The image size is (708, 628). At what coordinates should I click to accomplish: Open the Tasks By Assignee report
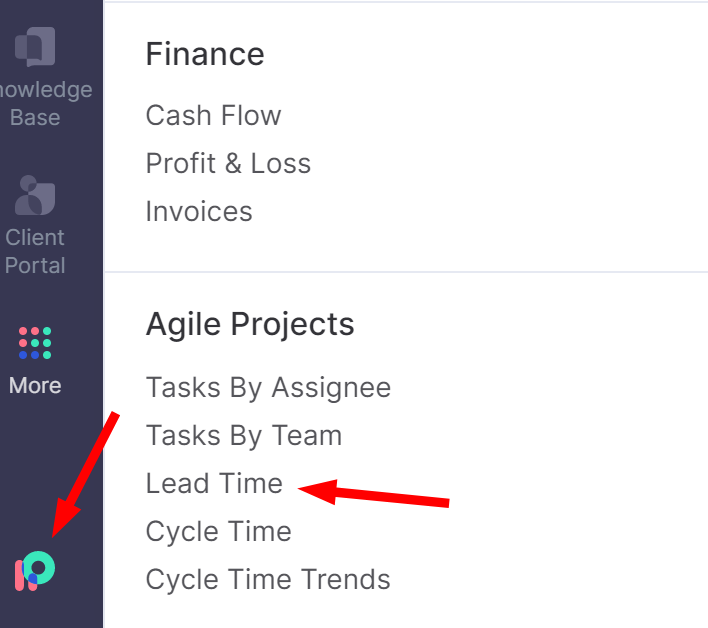268,387
